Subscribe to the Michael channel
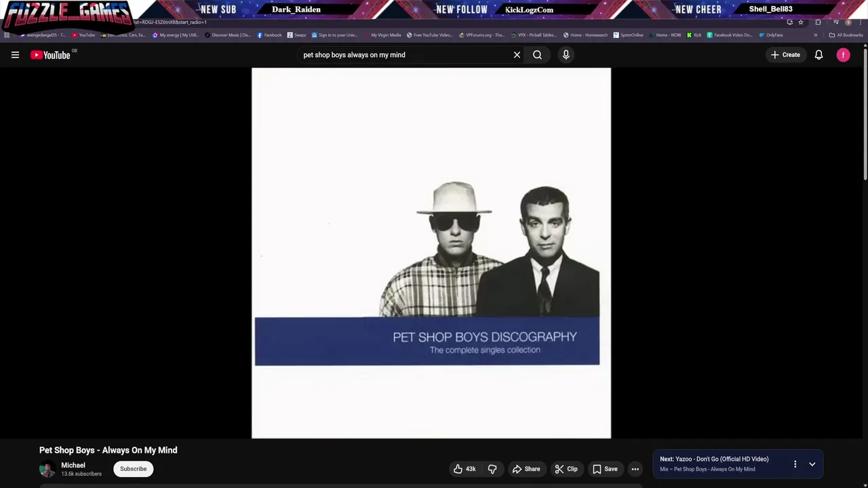 tap(134, 469)
